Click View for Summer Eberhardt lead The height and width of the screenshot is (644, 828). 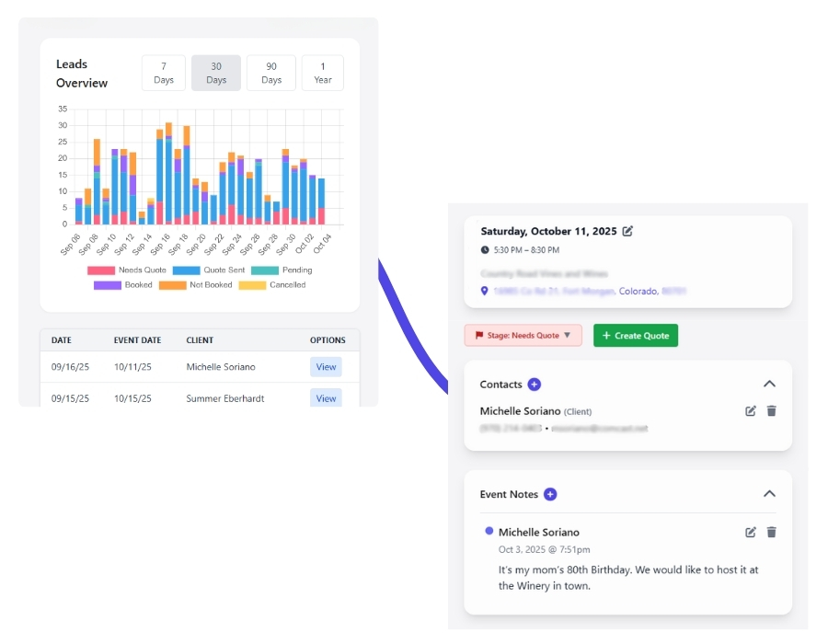pyautogui.click(x=326, y=398)
